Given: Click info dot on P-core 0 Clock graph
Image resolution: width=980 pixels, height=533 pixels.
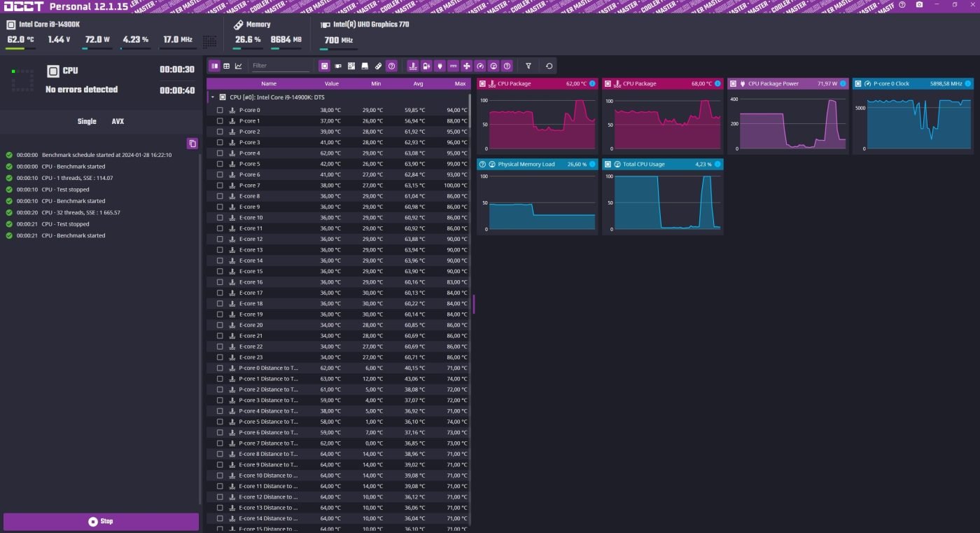Looking at the screenshot, I should click(967, 84).
